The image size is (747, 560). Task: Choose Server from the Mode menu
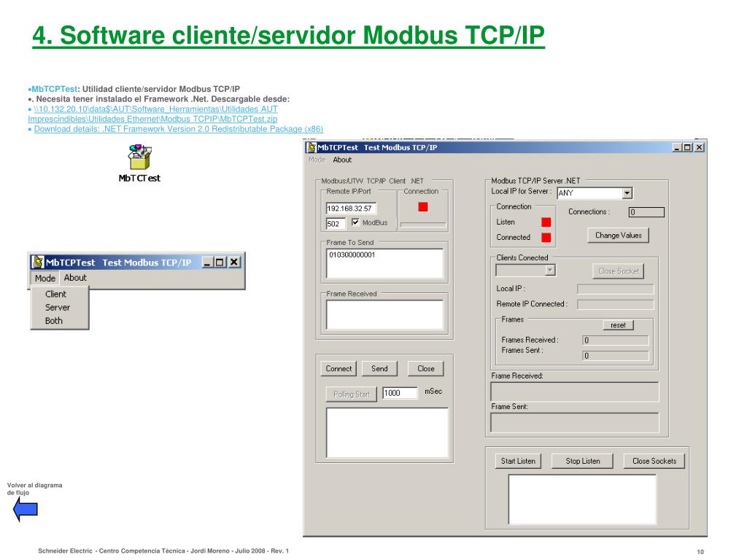58,307
